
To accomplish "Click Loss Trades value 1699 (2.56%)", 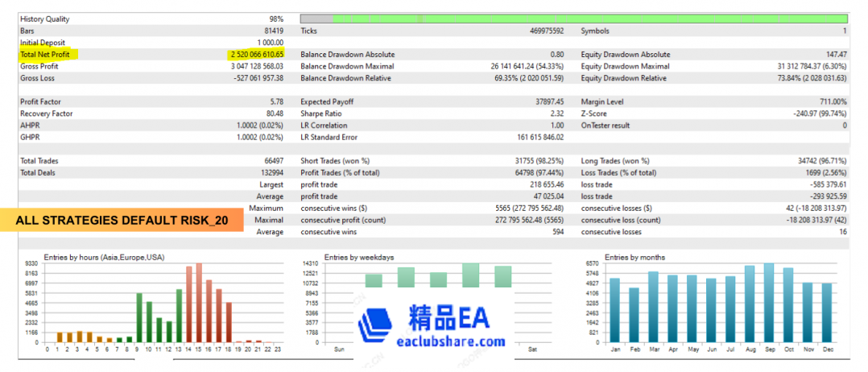I will click(826, 172).
